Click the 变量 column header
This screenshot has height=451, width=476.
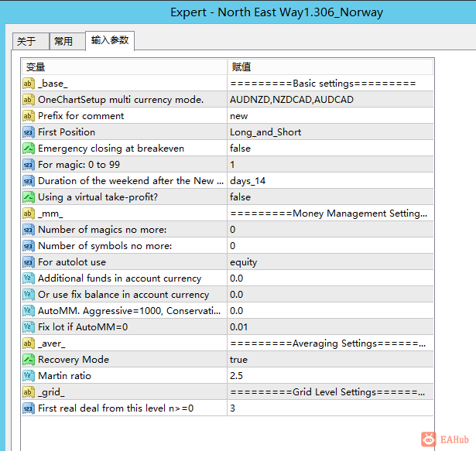[124, 67]
